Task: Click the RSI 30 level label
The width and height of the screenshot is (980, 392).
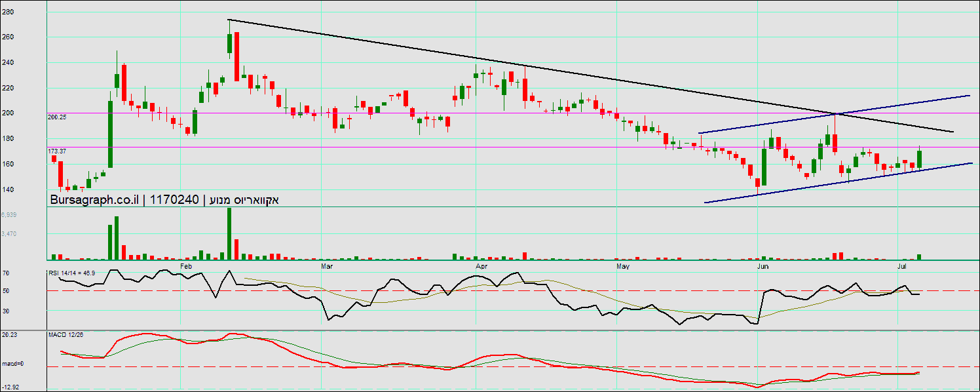Action: click(5, 311)
